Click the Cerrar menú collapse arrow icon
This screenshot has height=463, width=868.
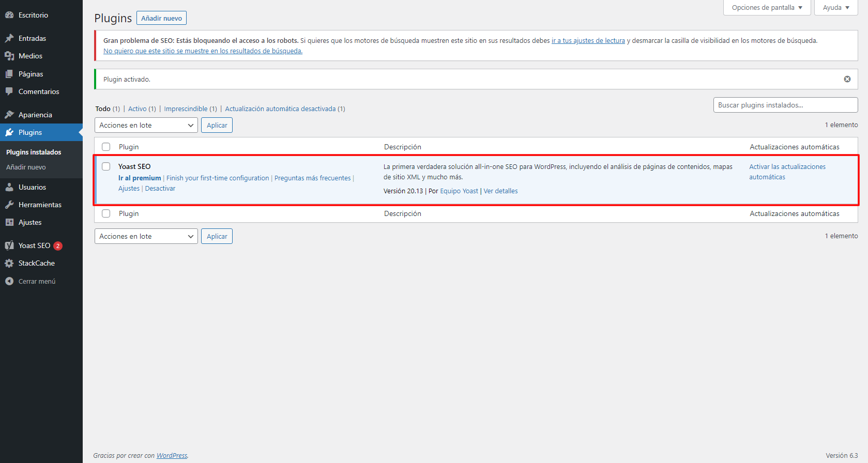(x=9, y=281)
